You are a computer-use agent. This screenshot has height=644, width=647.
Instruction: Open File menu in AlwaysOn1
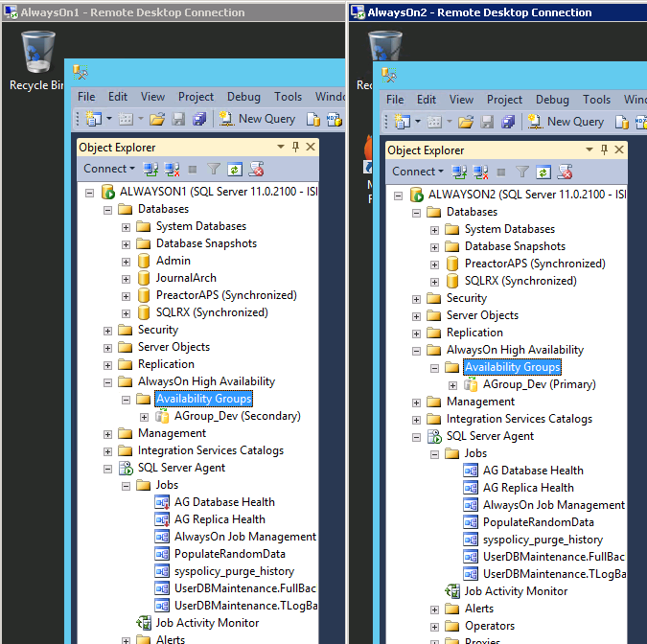86,97
